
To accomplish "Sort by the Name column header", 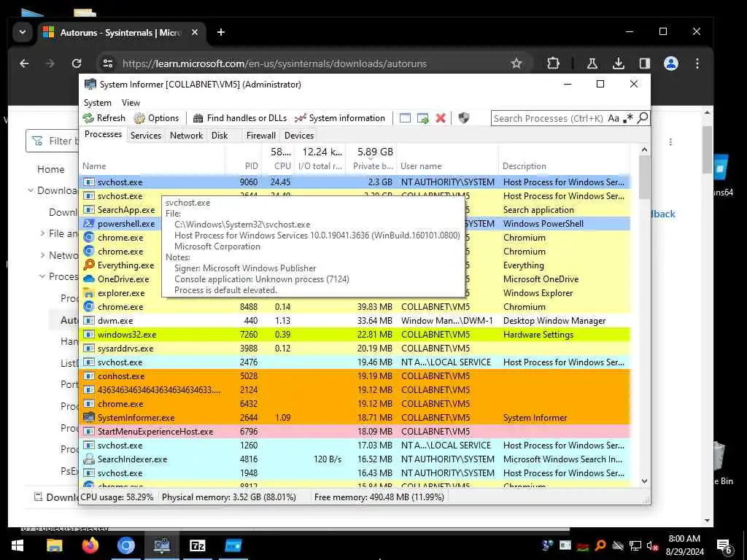I will coord(94,166).
